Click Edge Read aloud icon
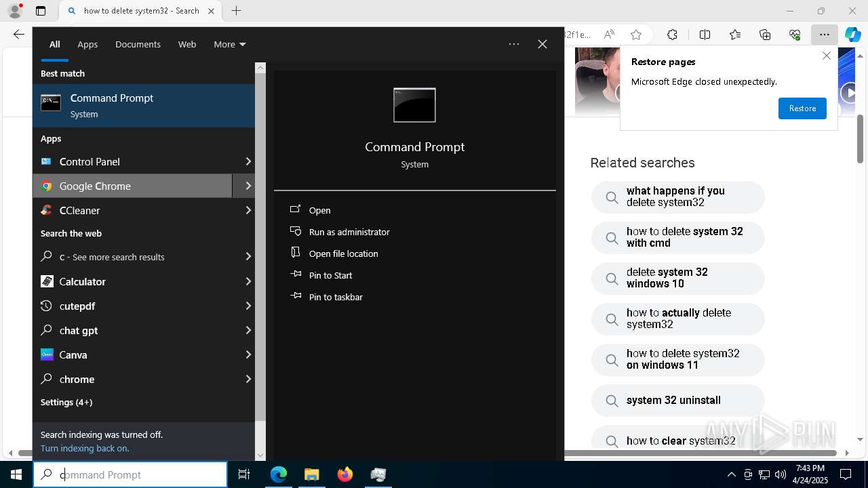This screenshot has height=488, width=868. click(609, 35)
